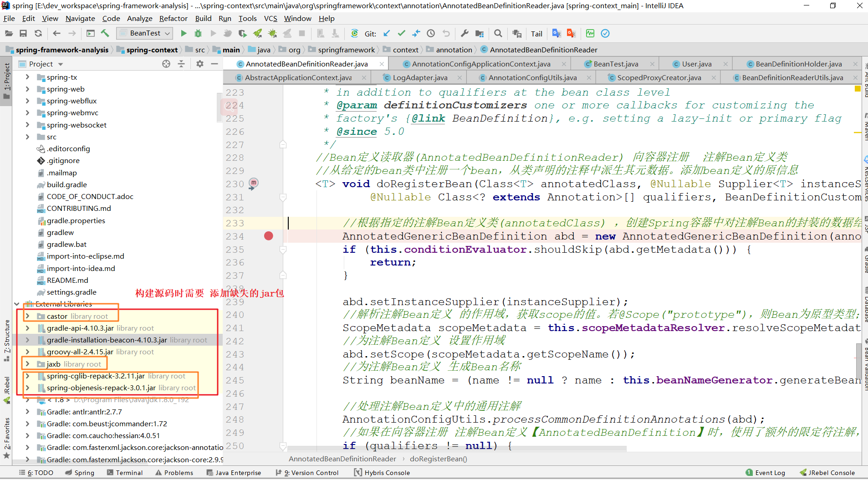This screenshot has height=480, width=868.
Task: Click the method override marker on line 230
Action: point(253,184)
